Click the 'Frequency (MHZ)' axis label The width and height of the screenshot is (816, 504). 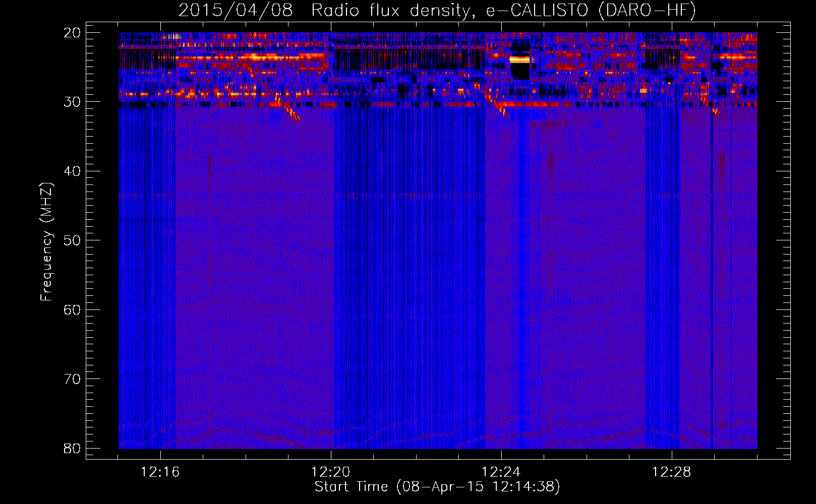(46, 242)
